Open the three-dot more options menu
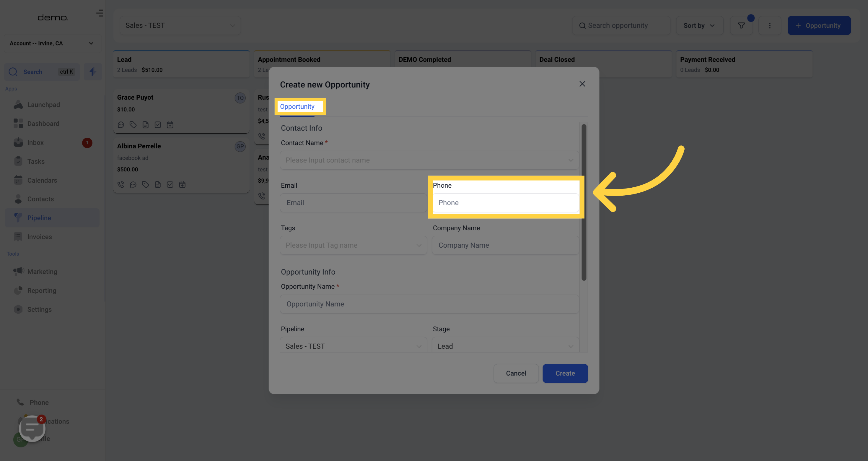Viewport: 868px width, 461px height. tap(769, 26)
